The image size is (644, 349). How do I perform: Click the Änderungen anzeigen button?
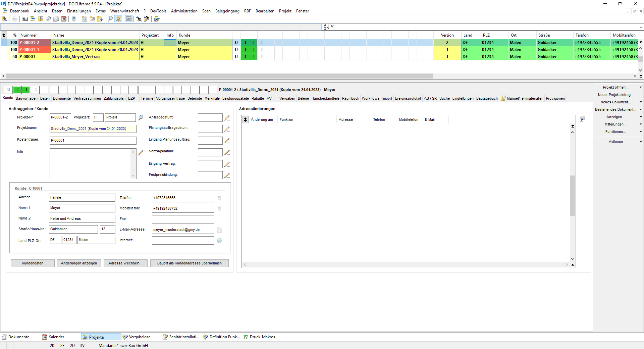click(79, 263)
